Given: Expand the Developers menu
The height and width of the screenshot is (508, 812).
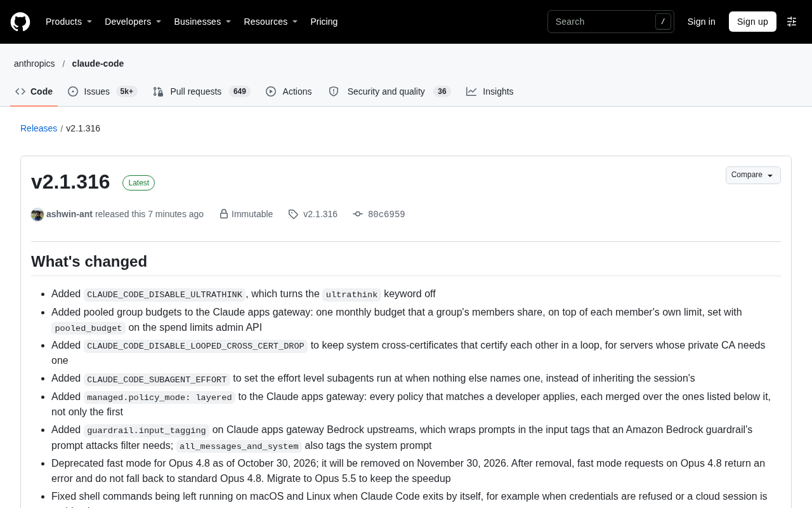Looking at the screenshot, I should click(x=133, y=22).
